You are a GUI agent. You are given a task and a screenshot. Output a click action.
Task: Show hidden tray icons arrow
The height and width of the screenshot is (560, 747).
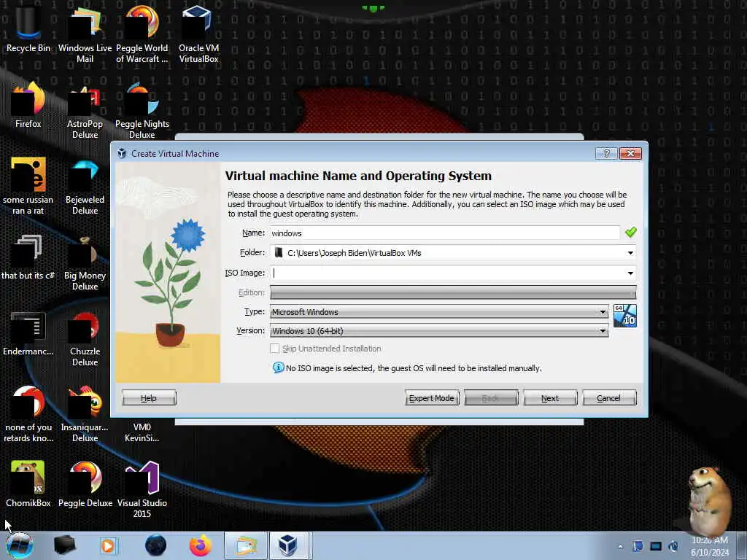point(620,546)
